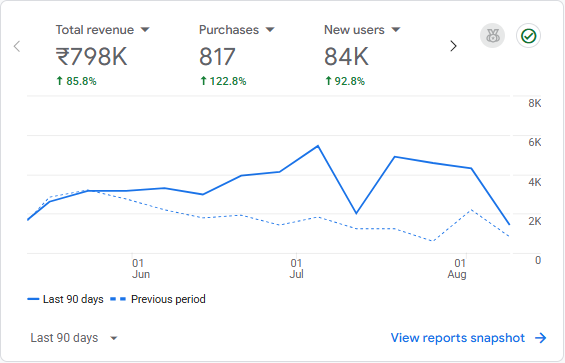The width and height of the screenshot is (565, 363).
Task: Click the 6K y-axis label
Action: pyautogui.click(x=535, y=142)
